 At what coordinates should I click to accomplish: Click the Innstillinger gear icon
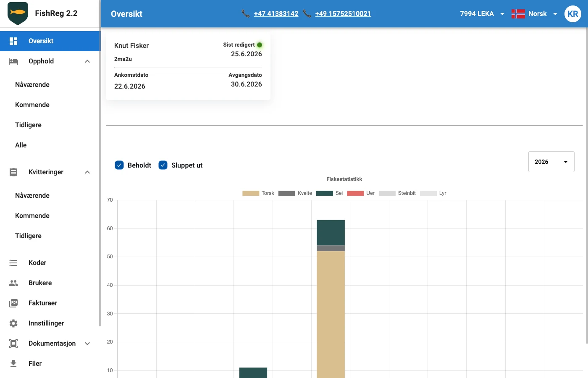[x=13, y=323]
